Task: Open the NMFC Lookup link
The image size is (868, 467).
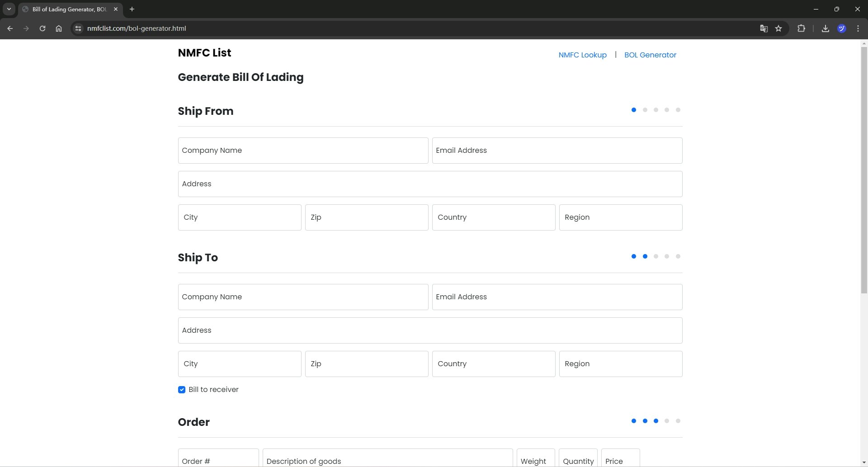Action: tap(582, 55)
